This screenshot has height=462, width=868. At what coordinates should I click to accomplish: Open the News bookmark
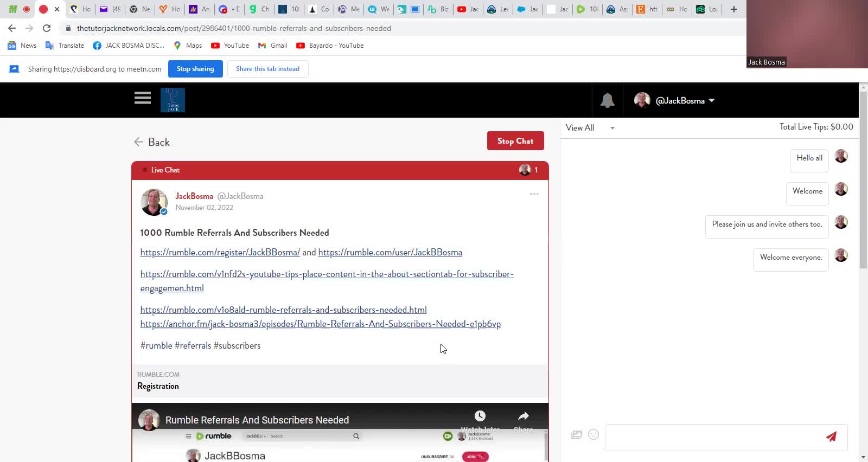pos(22,46)
